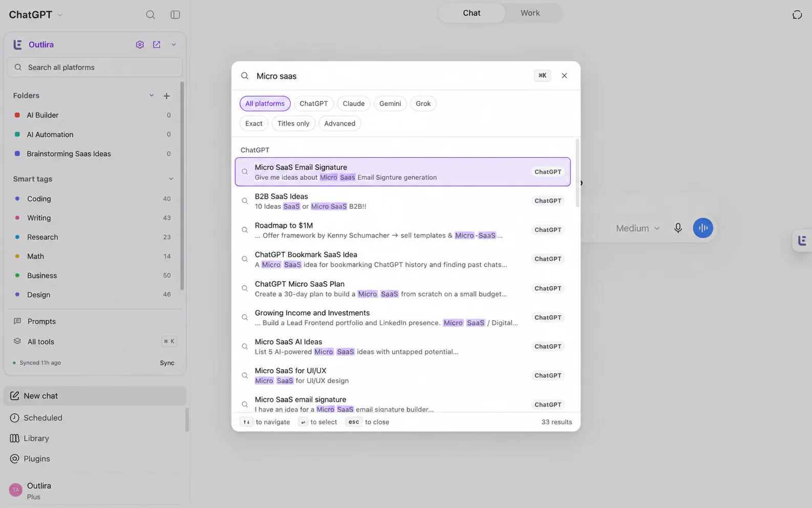Select the All platforms filter chip
The height and width of the screenshot is (508, 812).
click(265, 103)
